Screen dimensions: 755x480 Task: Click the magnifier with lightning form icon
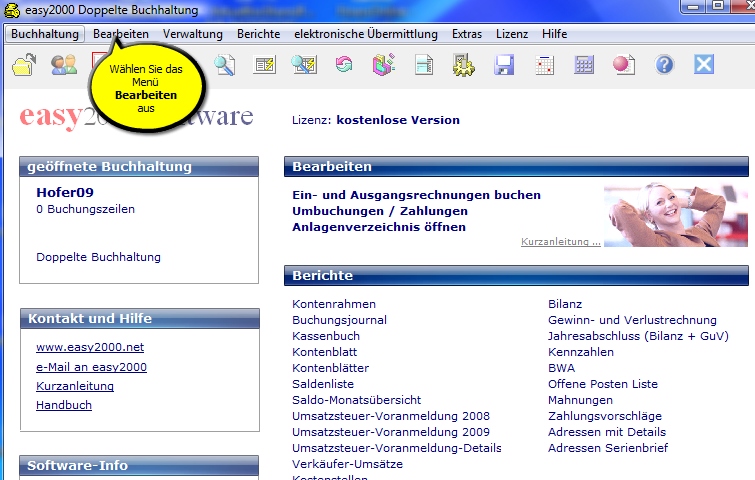pos(304,65)
